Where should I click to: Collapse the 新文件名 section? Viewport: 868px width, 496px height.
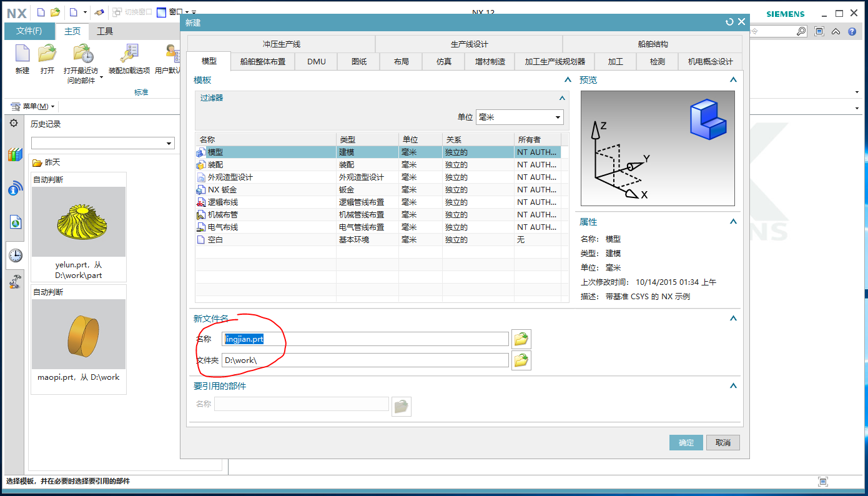(733, 319)
